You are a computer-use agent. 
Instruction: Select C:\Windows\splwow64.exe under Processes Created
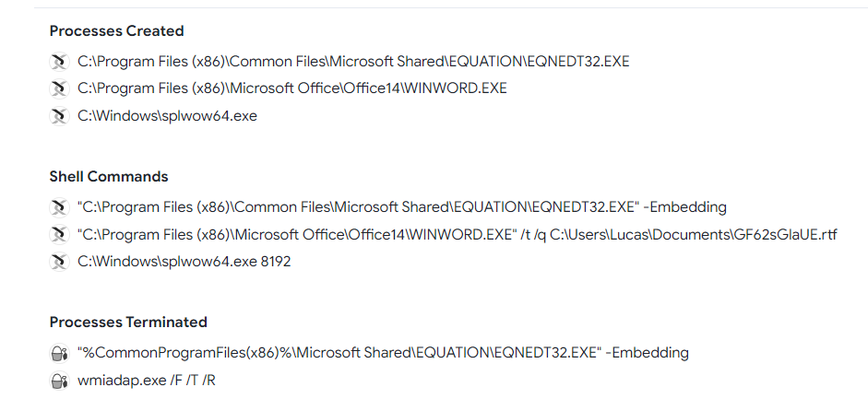tap(167, 116)
